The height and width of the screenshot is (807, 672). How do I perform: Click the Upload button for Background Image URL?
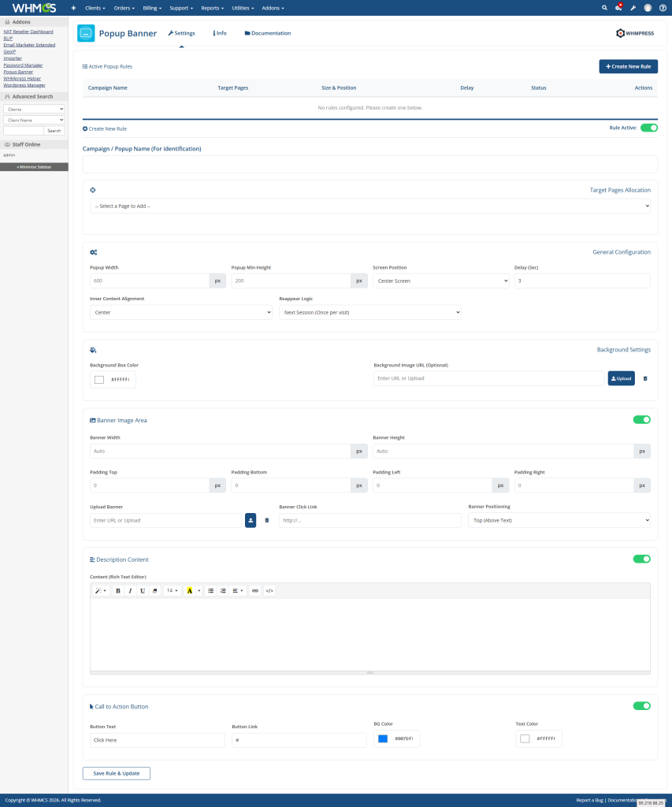(621, 378)
